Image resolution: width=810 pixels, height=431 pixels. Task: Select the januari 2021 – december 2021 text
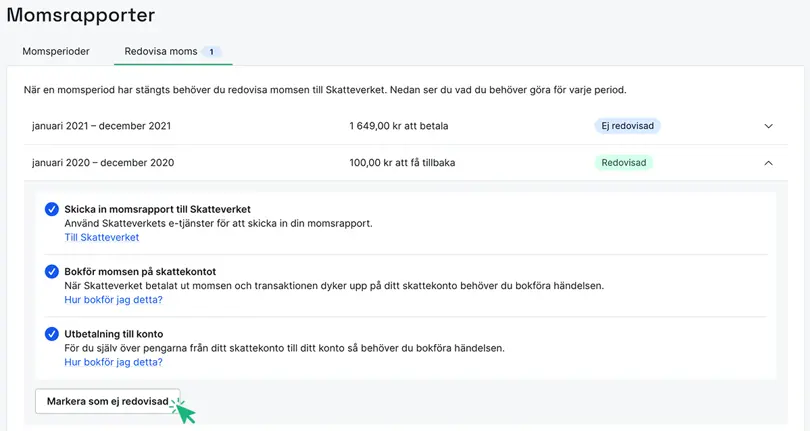(101, 126)
